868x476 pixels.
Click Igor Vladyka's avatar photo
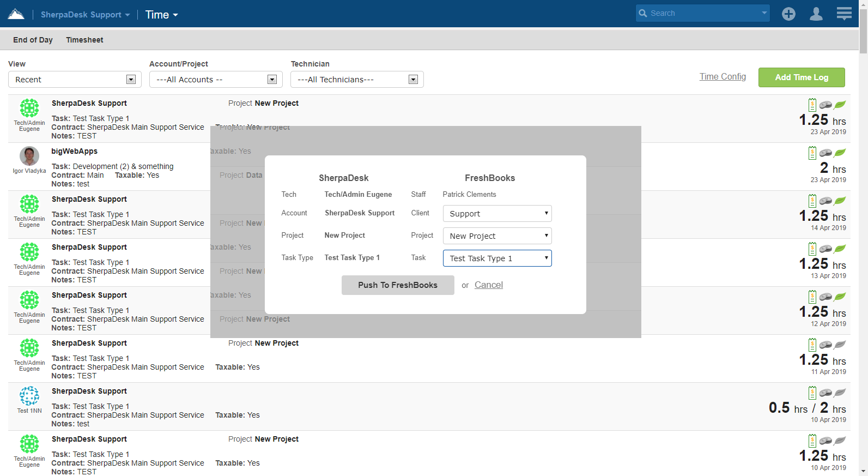(29, 156)
